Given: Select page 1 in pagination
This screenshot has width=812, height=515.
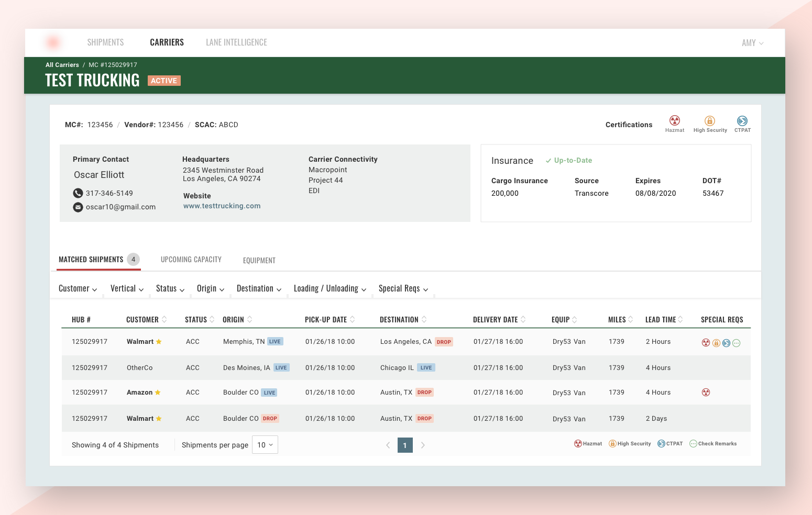Looking at the screenshot, I should 405,445.
